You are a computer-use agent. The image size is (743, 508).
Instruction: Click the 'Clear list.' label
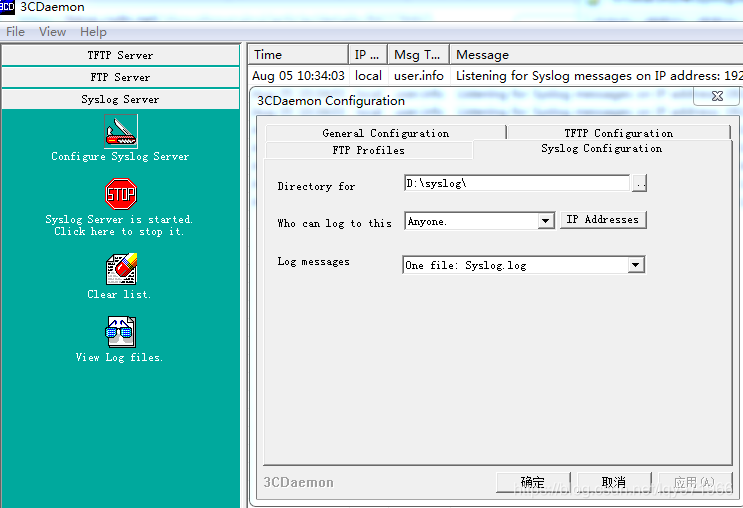(119, 294)
